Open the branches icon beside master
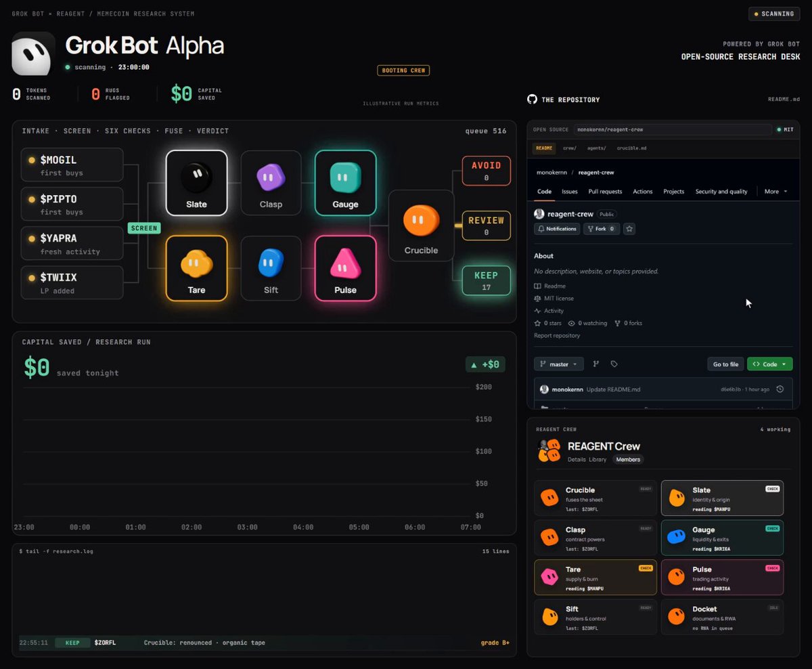 pyautogui.click(x=596, y=364)
